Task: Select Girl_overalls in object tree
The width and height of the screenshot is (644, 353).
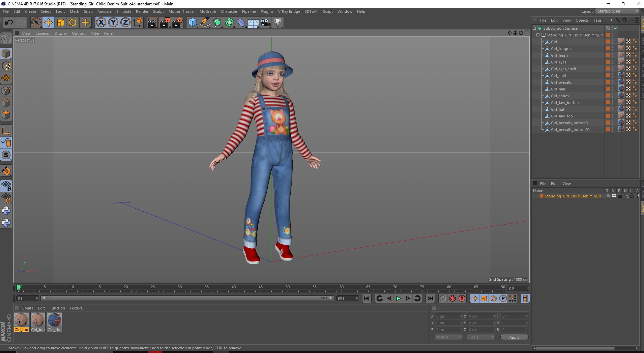Action: point(561,82)
